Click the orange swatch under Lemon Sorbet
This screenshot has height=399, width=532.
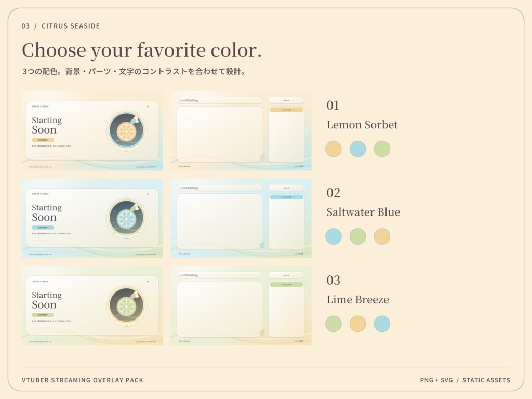click(x=333, y=149)
